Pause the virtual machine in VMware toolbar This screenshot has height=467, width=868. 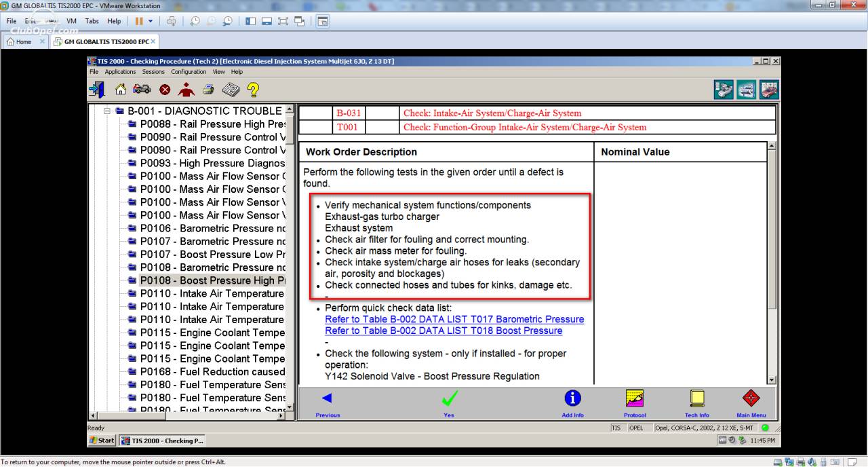[139, 21]
